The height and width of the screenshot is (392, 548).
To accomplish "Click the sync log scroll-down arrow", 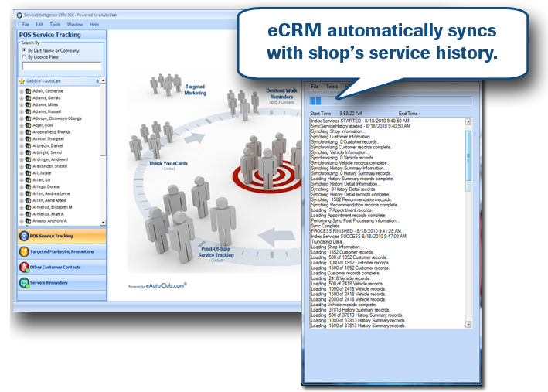I will (468, 325).
